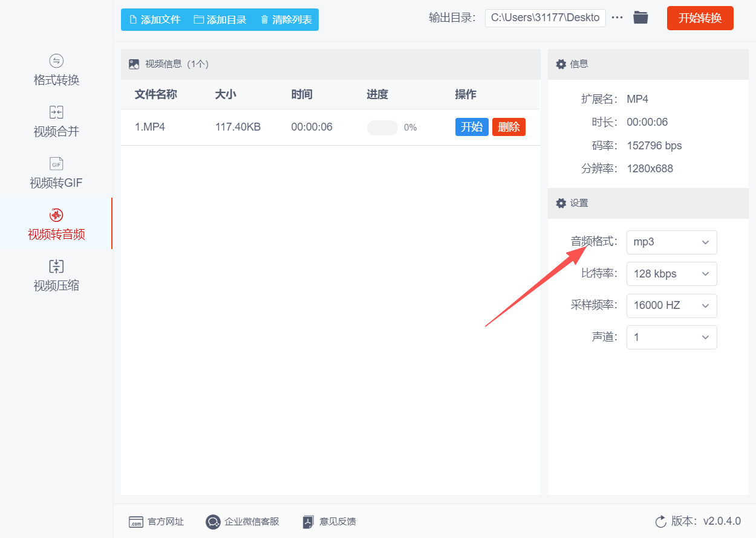Image resolution: width=756 pixels, height=538 pixels.
Task: Click the 清除列表 button
Action: tap(286, 19)
